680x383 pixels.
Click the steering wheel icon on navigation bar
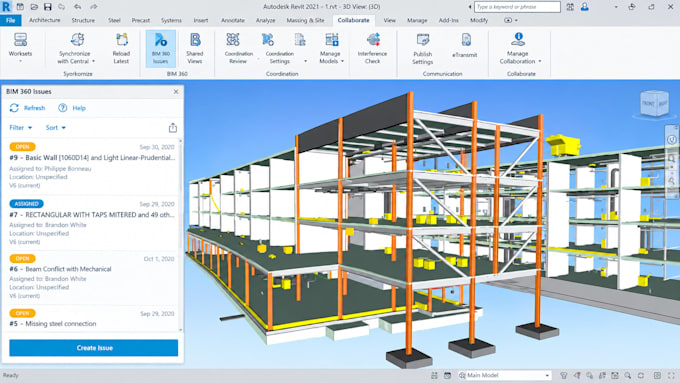pos(672,140)
